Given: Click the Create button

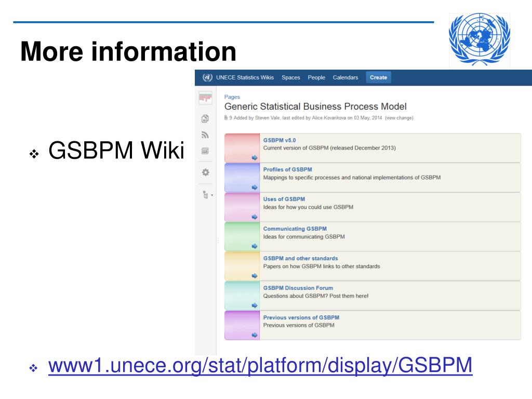Looking at the screenshot, I should click(378, 77).
